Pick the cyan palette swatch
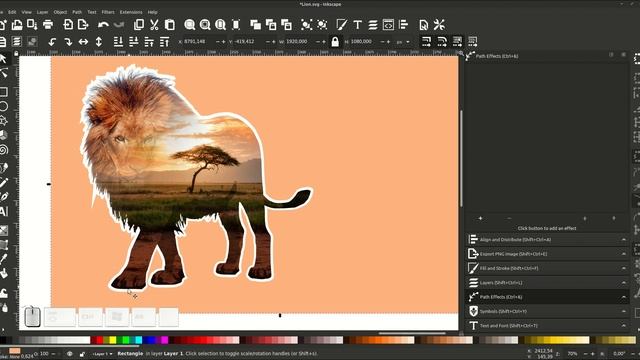 pyautogui.click(x=139, y=340)
